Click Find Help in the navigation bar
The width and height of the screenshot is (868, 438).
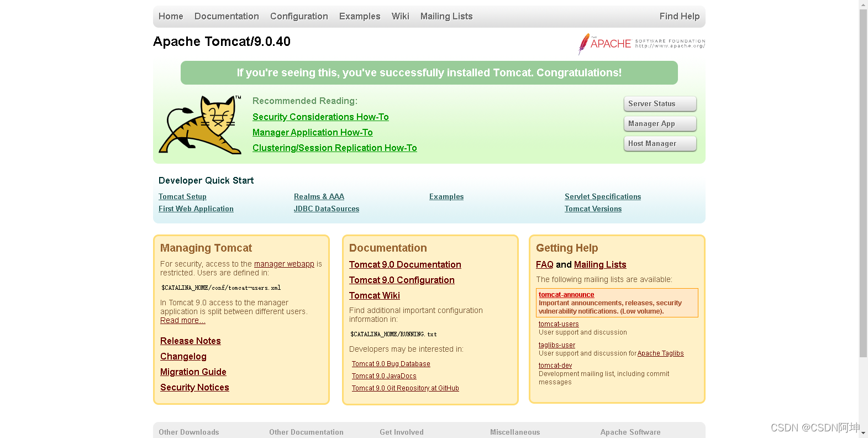pyautogui.click(x=680, y=17)
